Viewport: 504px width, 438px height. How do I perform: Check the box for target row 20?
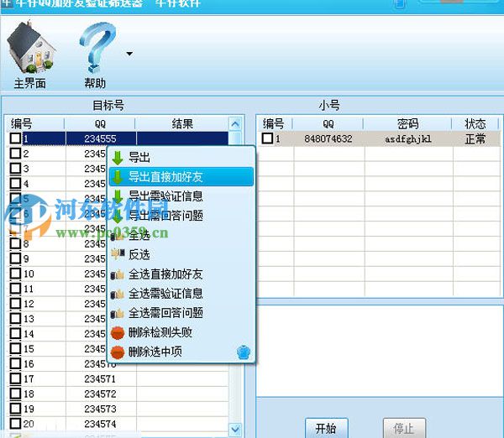(x=15, y=423)
